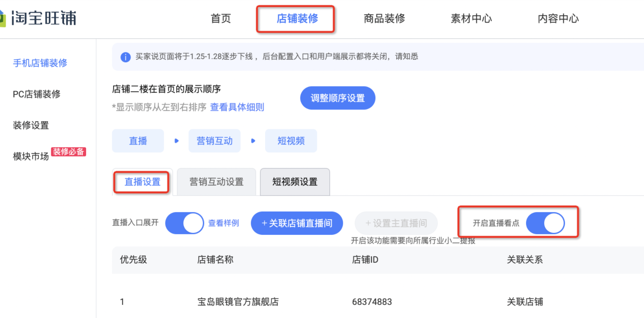644x318 pixels.
Task: Open the 店铺装修 top menu
Action: (x=297, y=18)
